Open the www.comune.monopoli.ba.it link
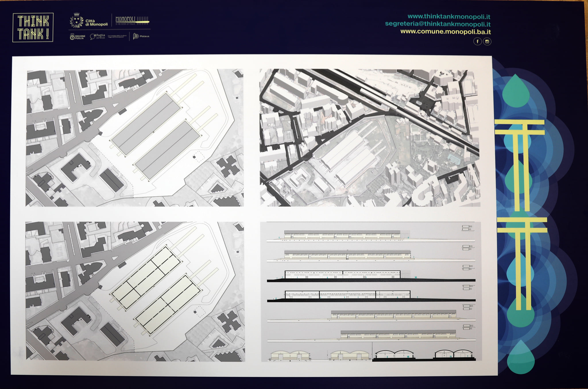Viewport: 588px width, 389px height. 445,31
